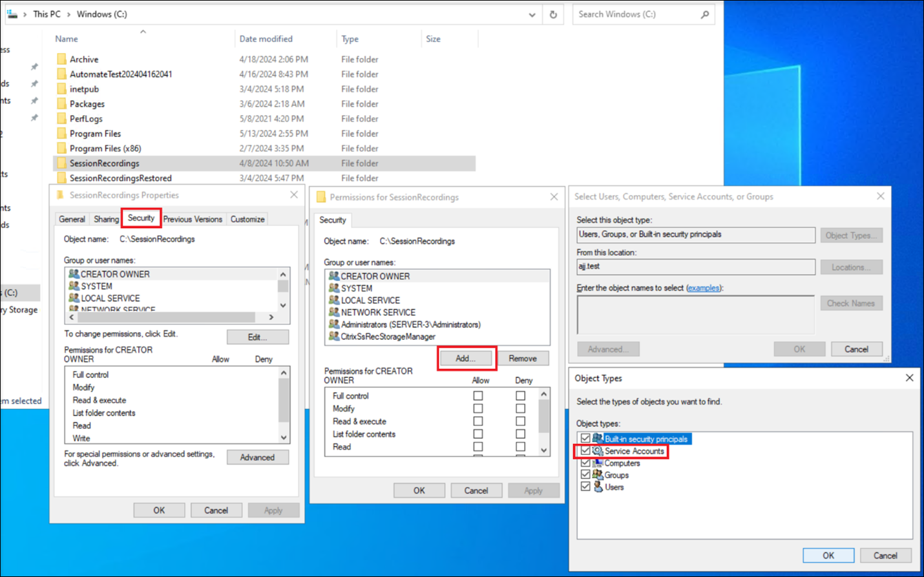Screen dimensions: 924x577
Task: Click the object names input field
Action: tap(695, 315)
